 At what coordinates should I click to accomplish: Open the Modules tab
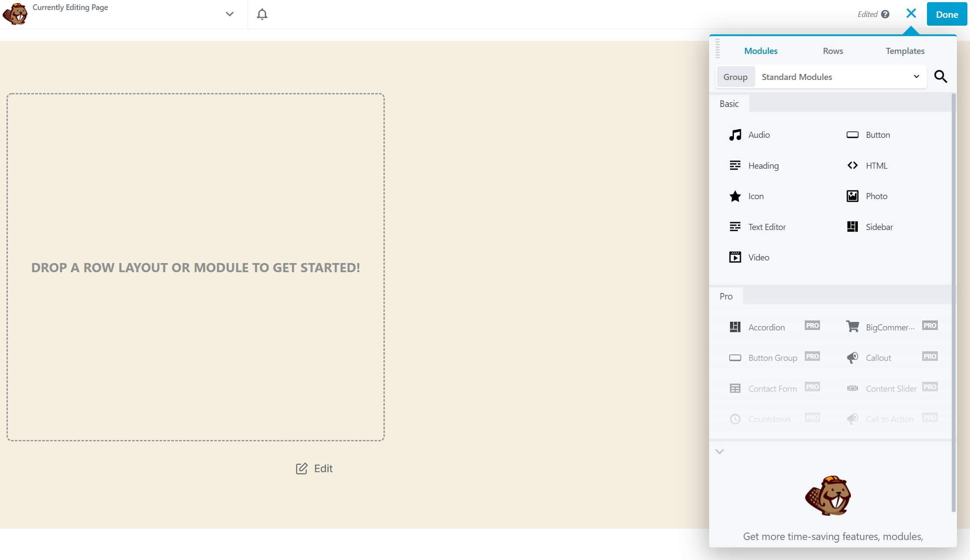point(761,50)
